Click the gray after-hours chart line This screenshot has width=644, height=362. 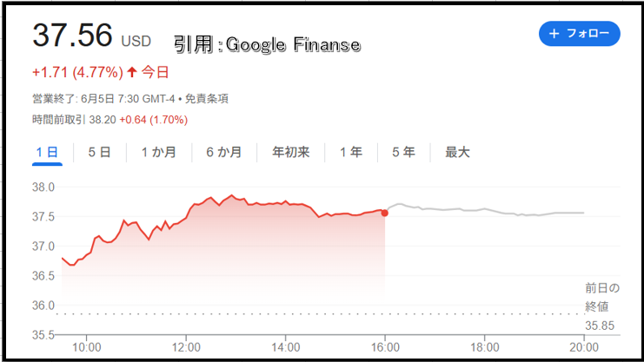coord(485,210)
